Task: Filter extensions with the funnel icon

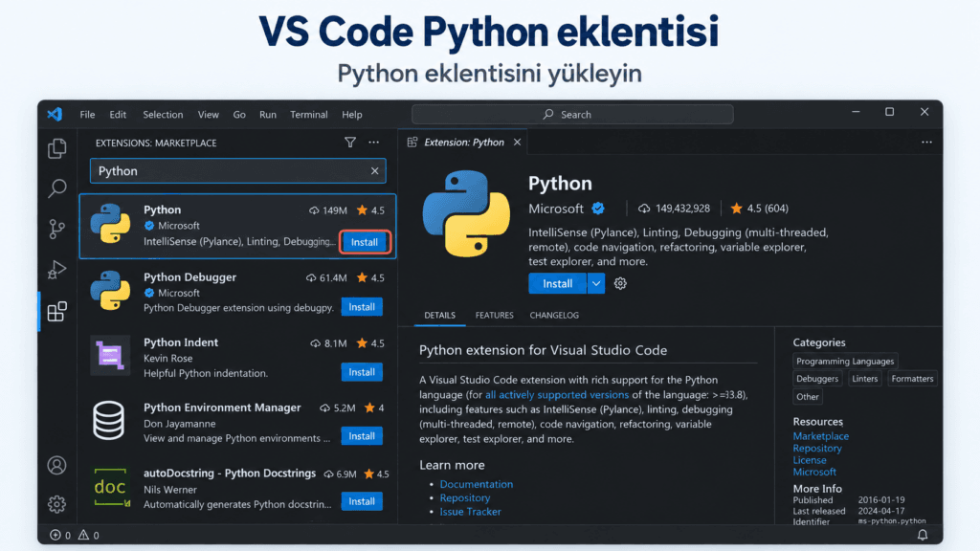Action: pos(350,143)
